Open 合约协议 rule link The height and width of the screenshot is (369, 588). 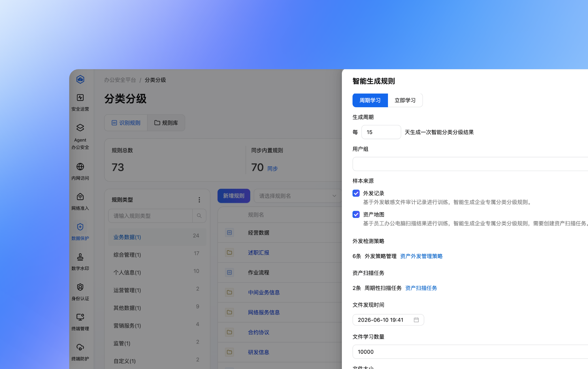pyautogui.click(x=259, y=332)
